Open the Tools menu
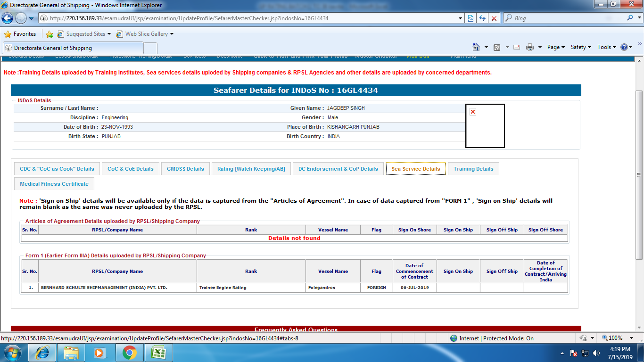 [x=607, y=47]
